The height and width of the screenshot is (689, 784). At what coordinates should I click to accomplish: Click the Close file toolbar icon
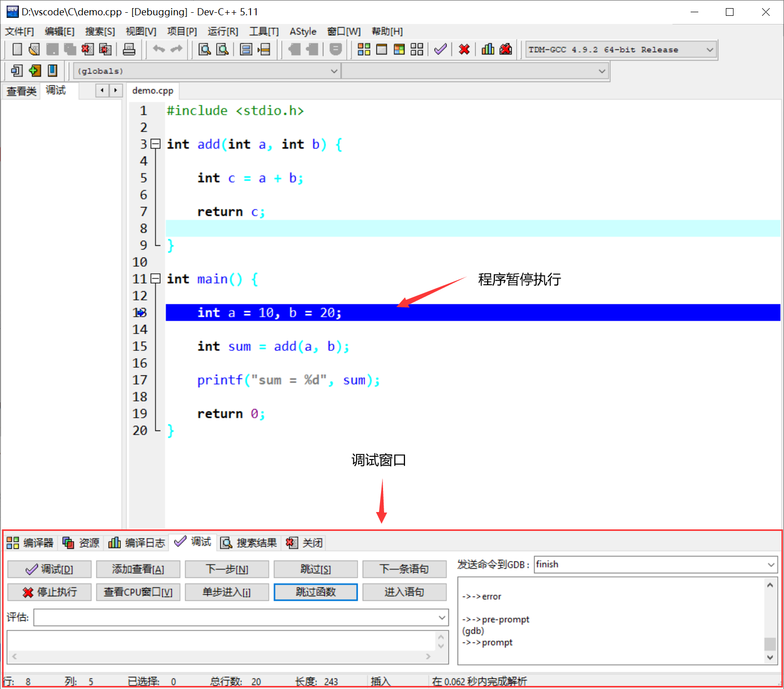[x=88, y=49]
